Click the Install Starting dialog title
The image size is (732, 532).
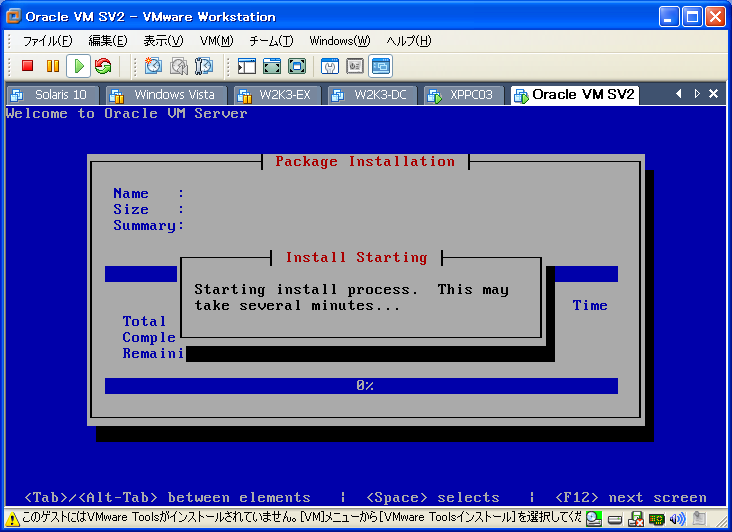pos(356,257)
